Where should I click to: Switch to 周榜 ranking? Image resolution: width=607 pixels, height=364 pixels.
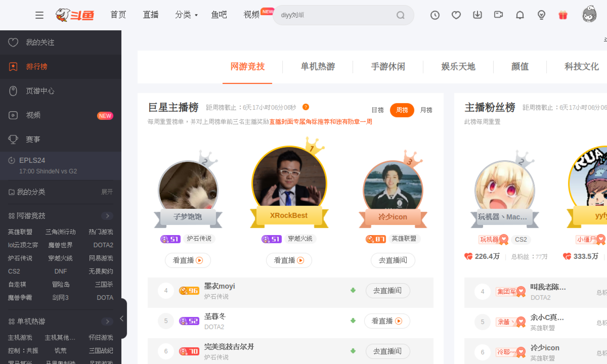[x=402, y=110]
